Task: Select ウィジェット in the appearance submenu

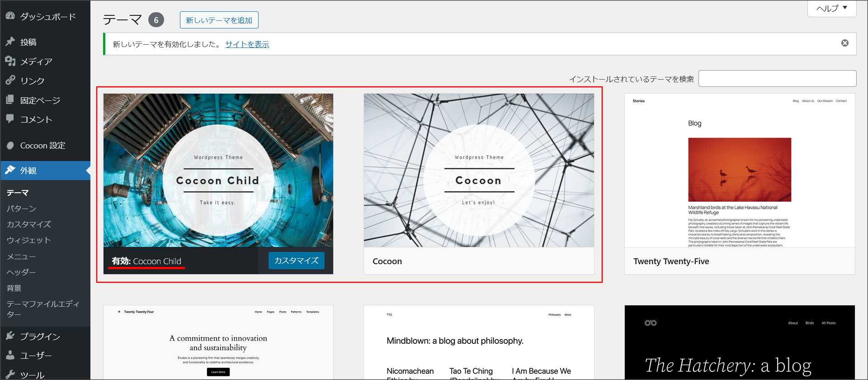Action: pos(28,240)
